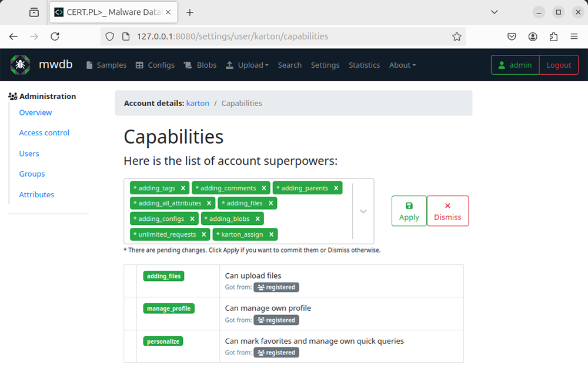Click the mwdb bug logo icon
This screenshot has width=588, height=368.
21,65
